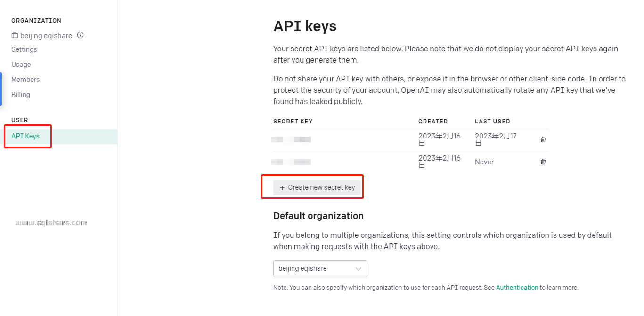Switch to the Usage section

point(21,64)
